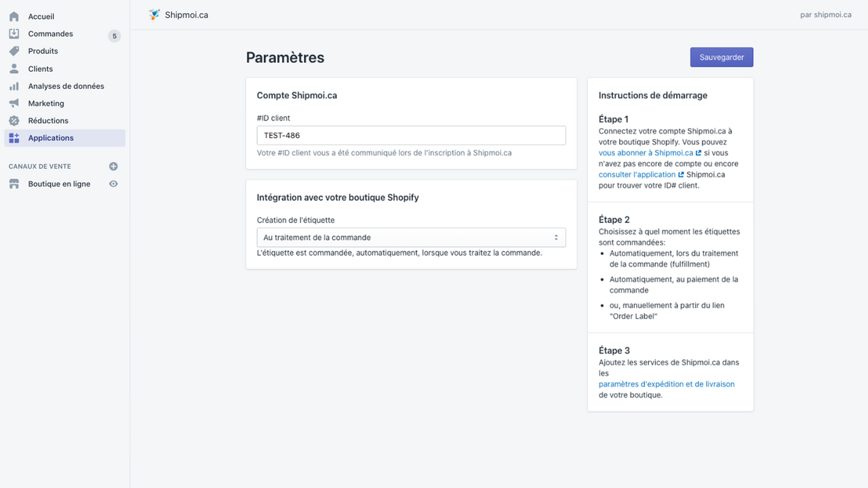Click the Marketing megaphone icon
The image size is (868, 488).
14,103
